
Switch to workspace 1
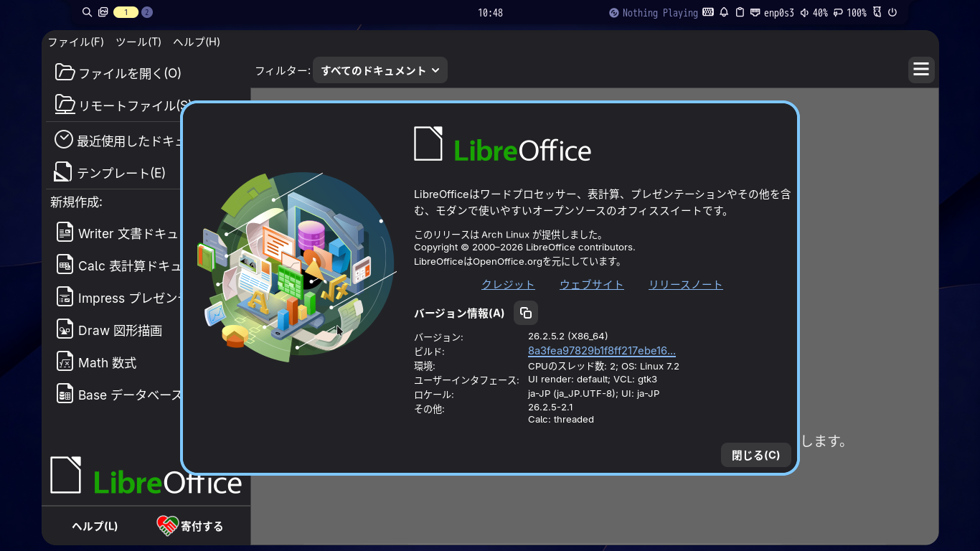point(126,12)
